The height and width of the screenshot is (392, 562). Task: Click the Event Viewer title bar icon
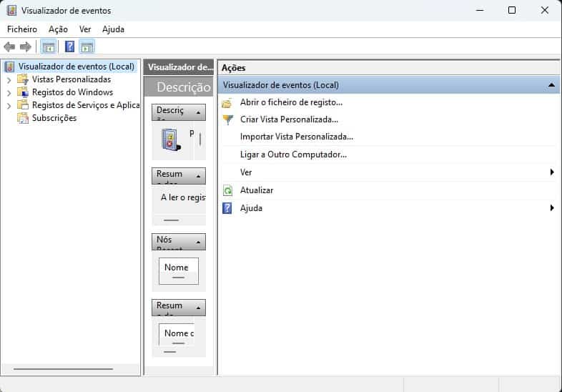pyautogui.click(x=11, y=11)
